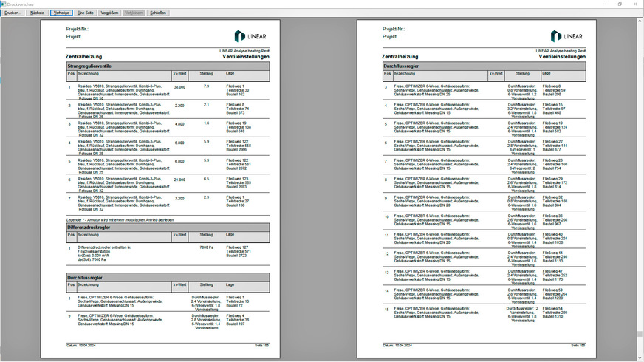Click Durchflussregler header on right page

(x=484, y=66)
